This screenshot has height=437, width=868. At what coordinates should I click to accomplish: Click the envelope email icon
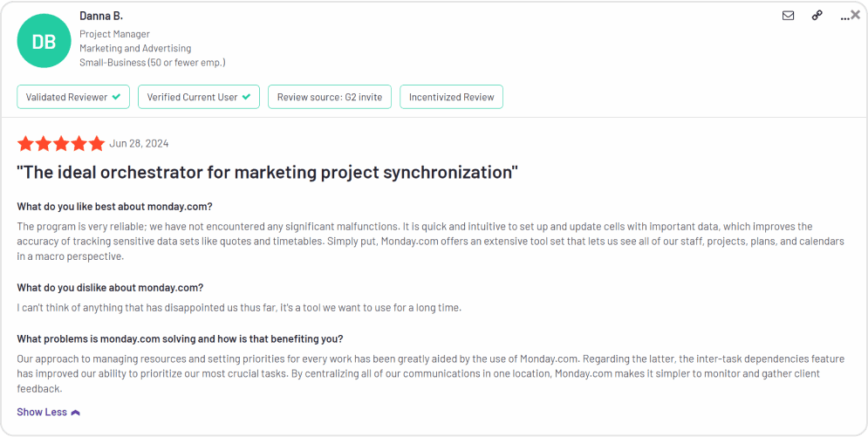pyautogui.click(x=788, y=16)
